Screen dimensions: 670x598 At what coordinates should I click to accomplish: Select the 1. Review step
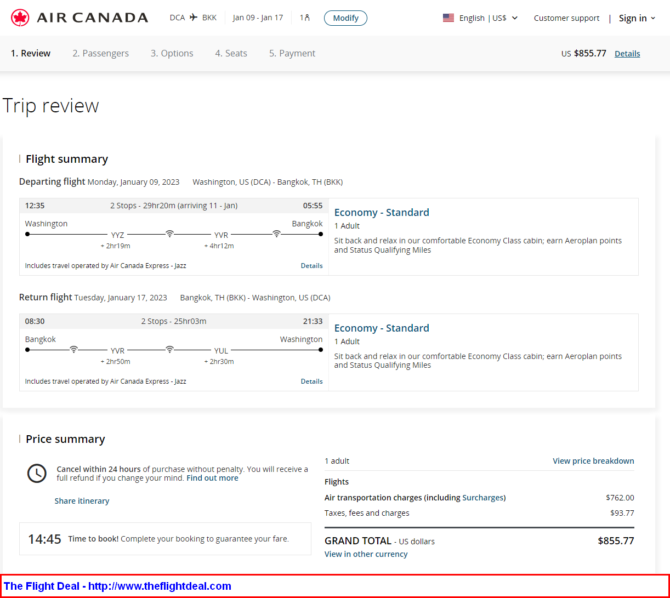tap(30, 53)
